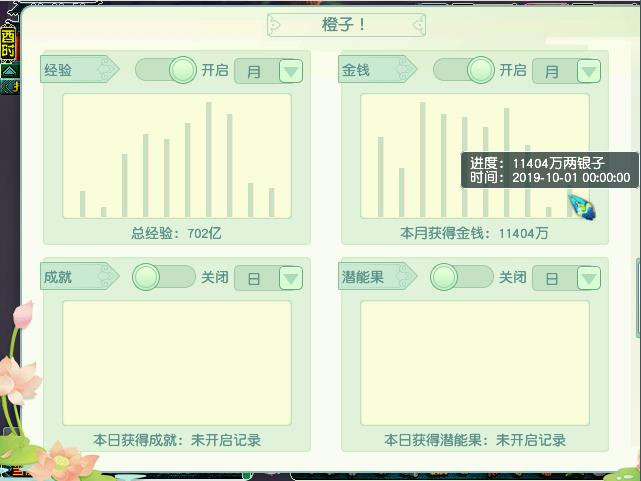
Task: Click the 关闭 label in 成就 panel
Action: click(x=215, y=277)
